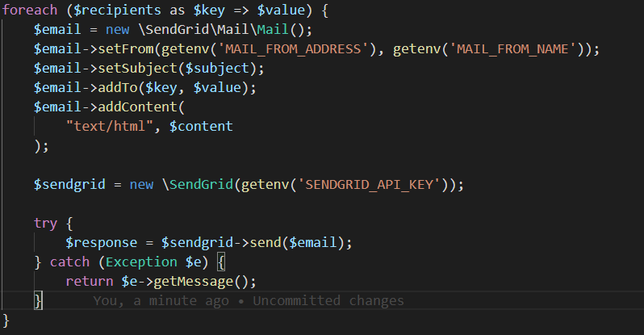Image resolution: width=644 pixels, height=335 pixels.
Task: Click the 'SENDGRID_API_KEY' string
Action: pyautogui.click(x=369, y=185)
